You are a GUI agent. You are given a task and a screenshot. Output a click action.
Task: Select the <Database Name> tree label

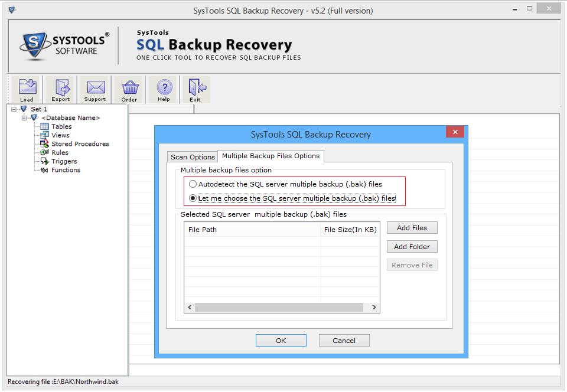(70, 118)
